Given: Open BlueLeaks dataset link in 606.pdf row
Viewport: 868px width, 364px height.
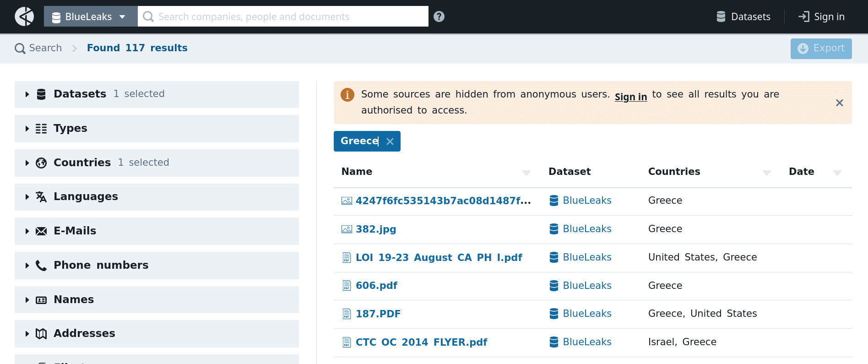Looking at the screenshot, I should pyautogui.click(x=580, y=286).
